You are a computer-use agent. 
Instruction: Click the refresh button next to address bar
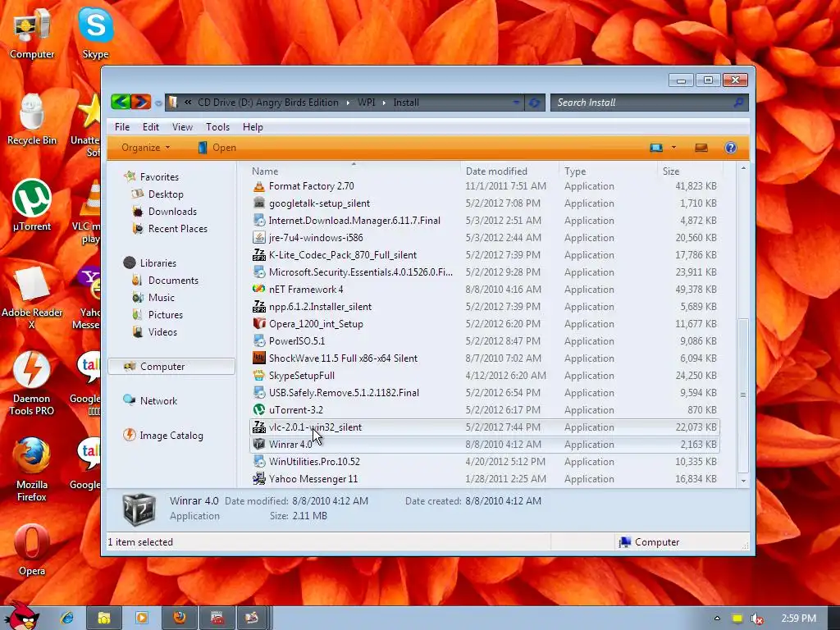534,103
